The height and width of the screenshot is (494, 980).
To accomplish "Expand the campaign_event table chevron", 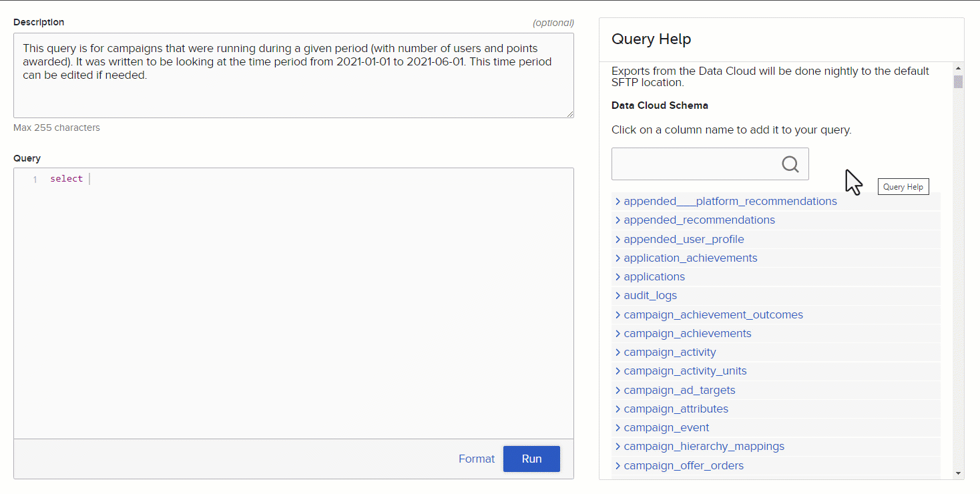I will [x=618, y=427].
